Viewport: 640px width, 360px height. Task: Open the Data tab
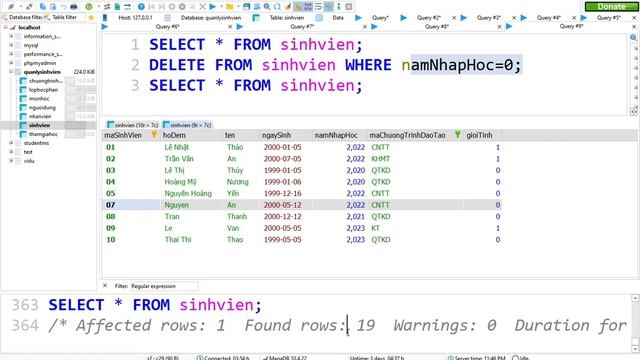338,18
